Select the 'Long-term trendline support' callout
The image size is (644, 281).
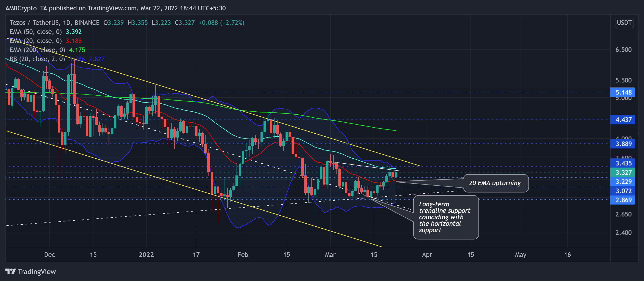(x=446, y=217)
